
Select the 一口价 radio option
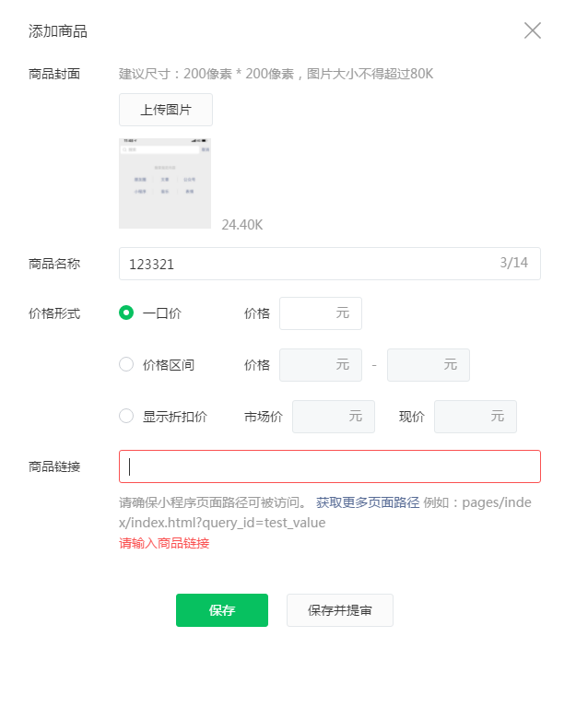127,313
